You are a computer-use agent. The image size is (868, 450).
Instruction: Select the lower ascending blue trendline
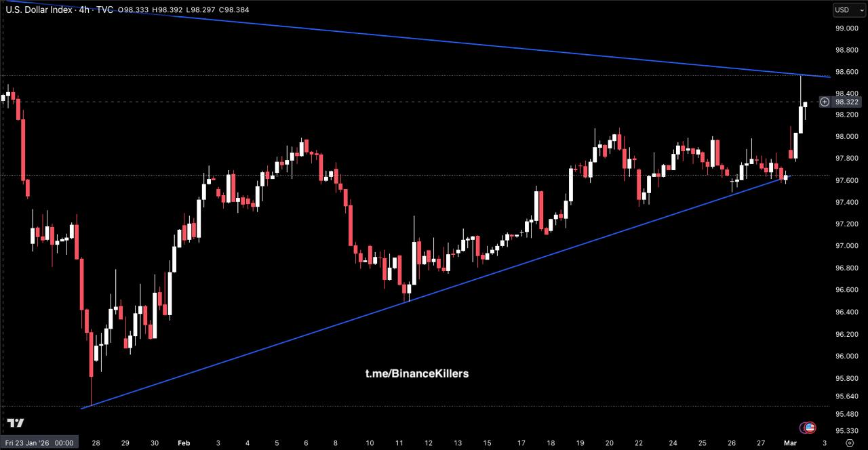click(407, 302)
